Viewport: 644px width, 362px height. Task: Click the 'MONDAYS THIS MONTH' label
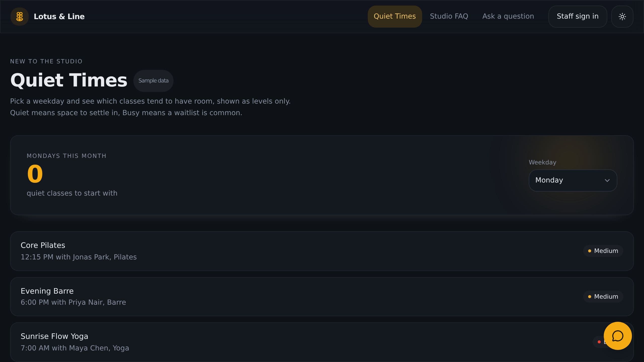point(67,156)
